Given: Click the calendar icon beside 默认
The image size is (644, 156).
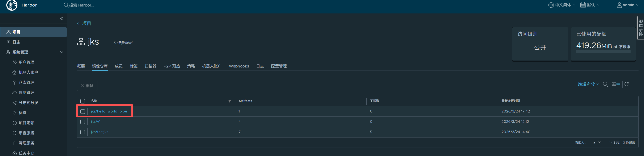Looking at the screenshot, I should (x=583, y=5).
